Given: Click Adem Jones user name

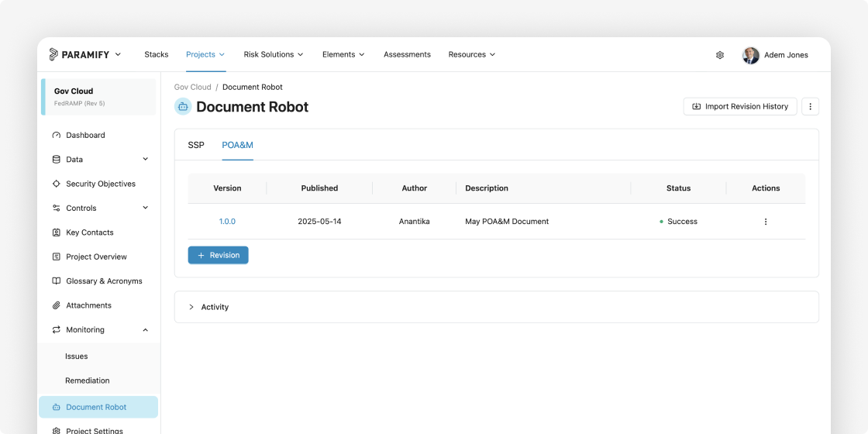Looking at the screenshot, I should pos(786,55).
